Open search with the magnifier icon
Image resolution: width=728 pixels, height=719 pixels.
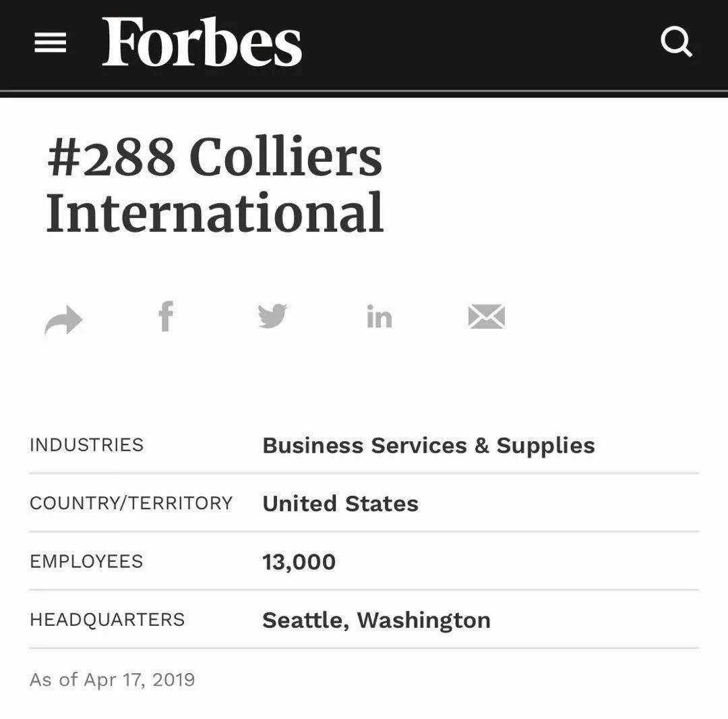click(677, 42)
